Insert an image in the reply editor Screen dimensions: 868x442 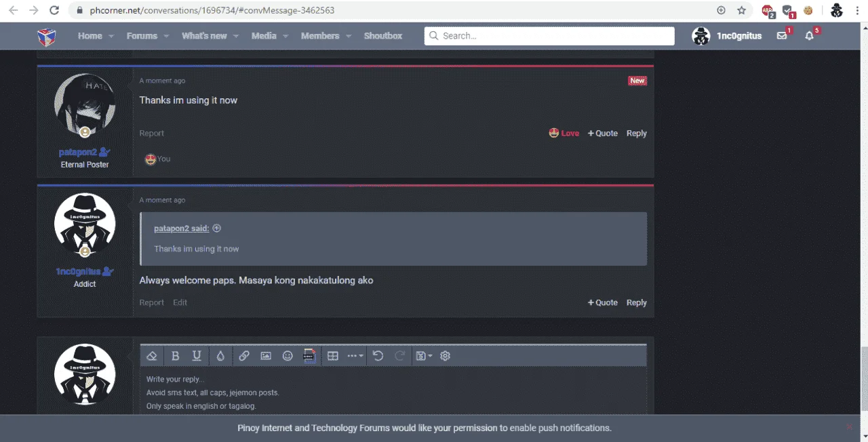click(266, 356)
